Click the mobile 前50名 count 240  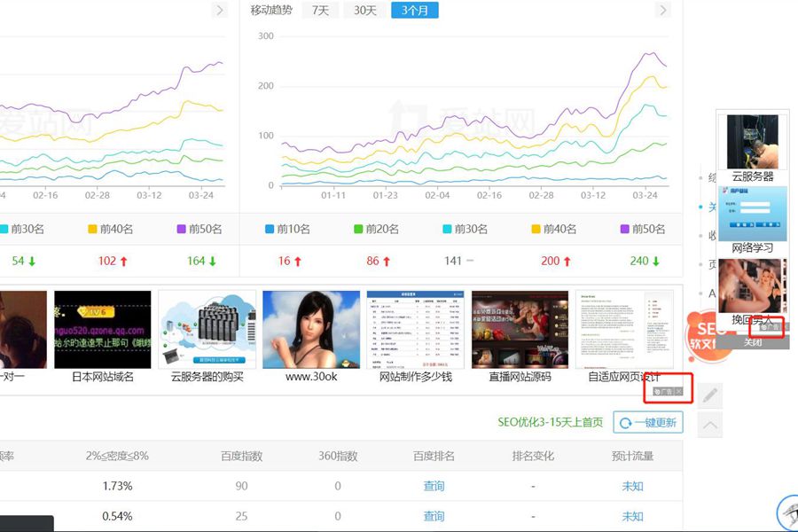point(639,262)
